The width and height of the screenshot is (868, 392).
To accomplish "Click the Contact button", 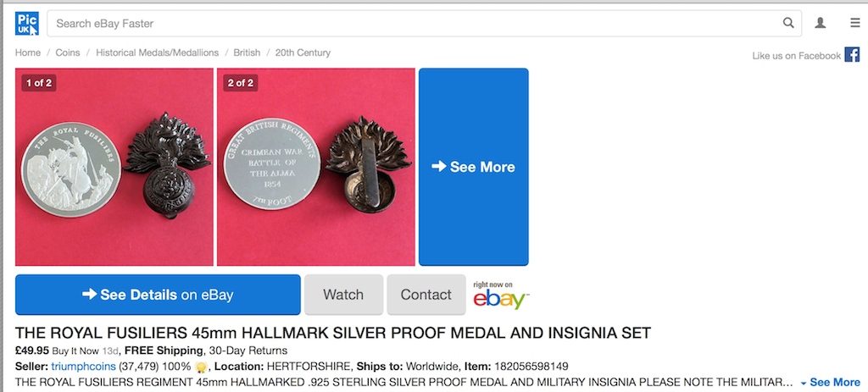I will point(426,295).
